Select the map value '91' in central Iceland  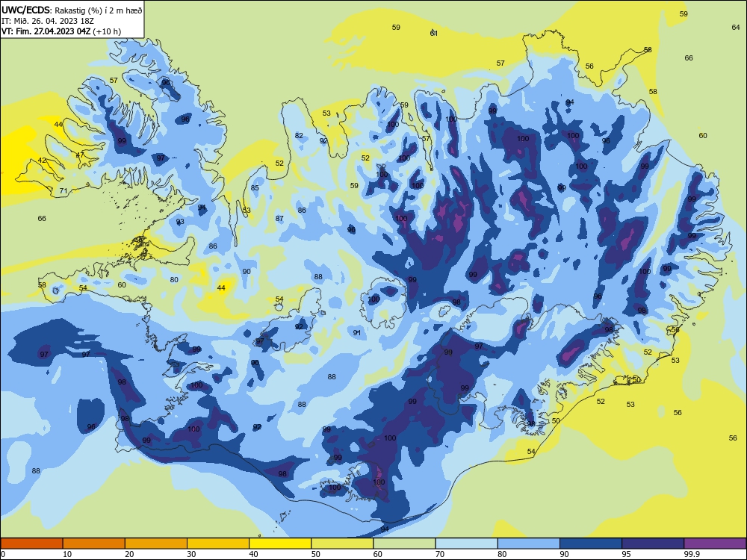click(x=357, y=332)
